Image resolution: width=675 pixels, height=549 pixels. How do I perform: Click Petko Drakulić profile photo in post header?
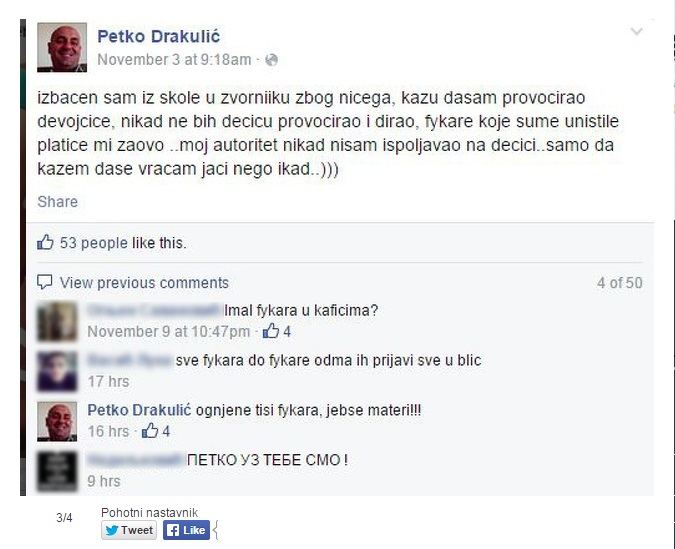[x=62, y=47]
